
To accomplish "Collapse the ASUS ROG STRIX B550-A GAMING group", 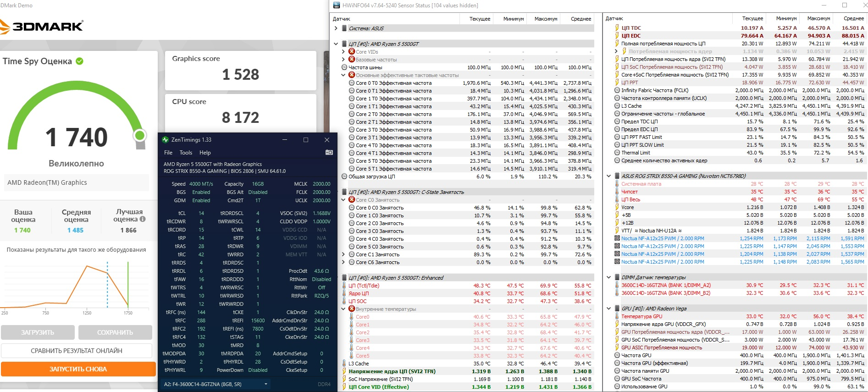I will click(x=609, y=176).
